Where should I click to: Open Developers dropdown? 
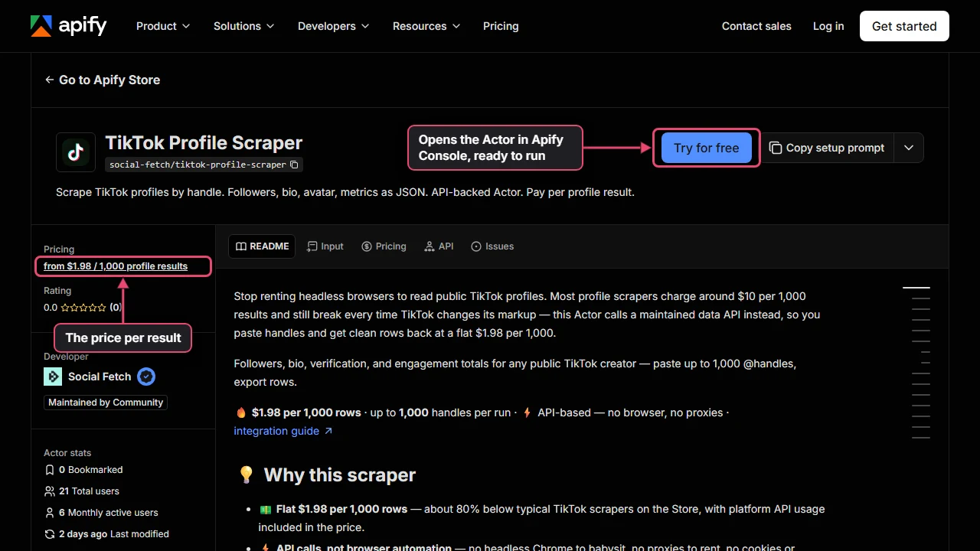(x=333, y=26)
